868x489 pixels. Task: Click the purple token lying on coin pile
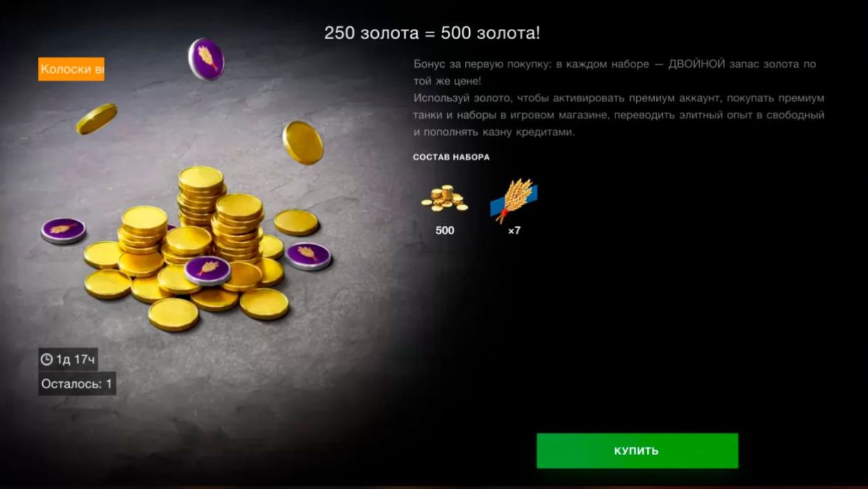click(208, 270)
